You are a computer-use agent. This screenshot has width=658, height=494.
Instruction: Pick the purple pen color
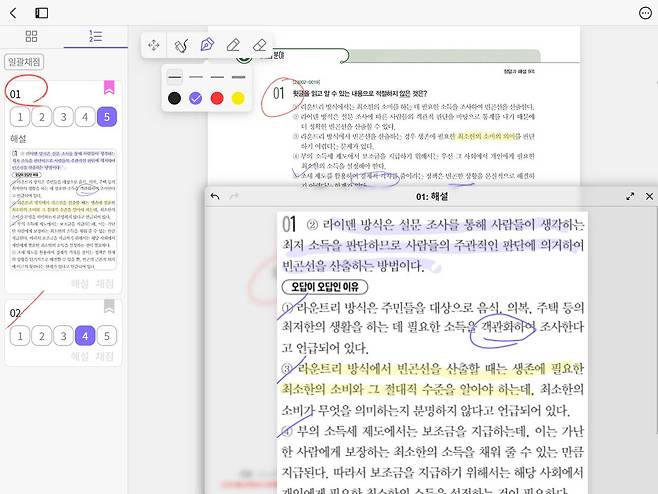click(x=196, y=98)
